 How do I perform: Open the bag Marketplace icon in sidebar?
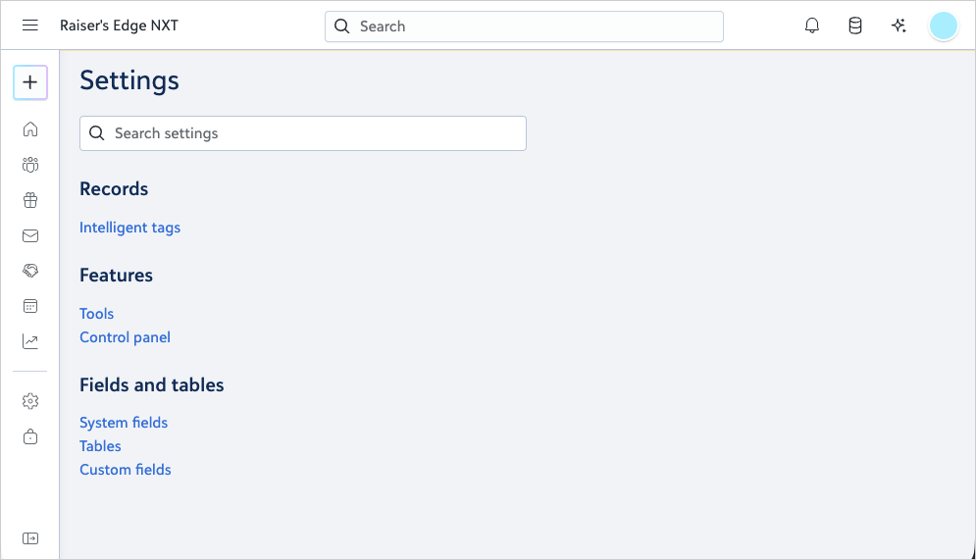pos(30,436)
